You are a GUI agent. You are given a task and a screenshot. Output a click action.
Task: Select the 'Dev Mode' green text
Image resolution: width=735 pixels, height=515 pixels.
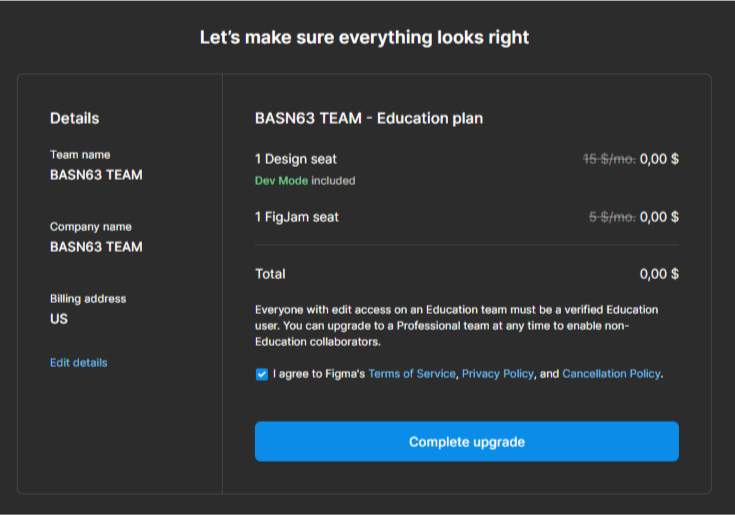click(281, 180)
